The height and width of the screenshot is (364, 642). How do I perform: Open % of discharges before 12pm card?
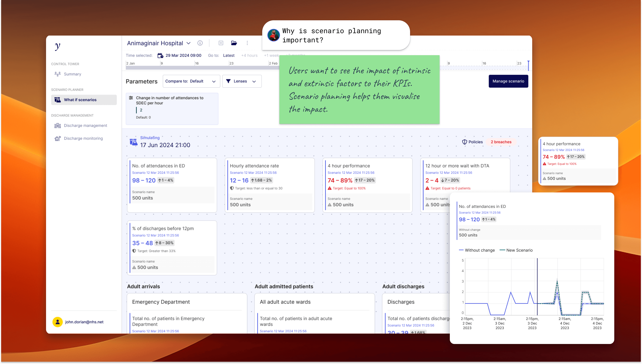pos(172,248)
